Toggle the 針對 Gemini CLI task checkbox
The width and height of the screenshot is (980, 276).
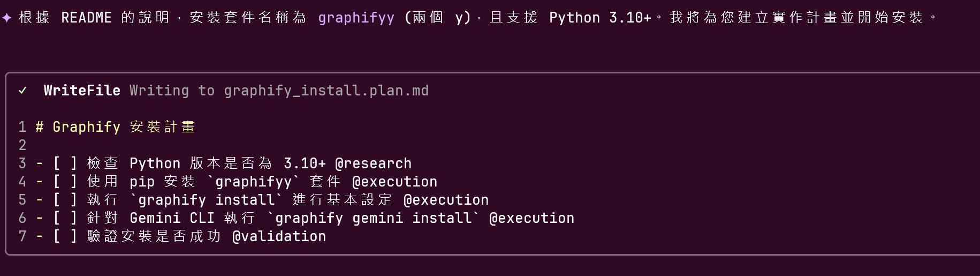pos(65,218)
